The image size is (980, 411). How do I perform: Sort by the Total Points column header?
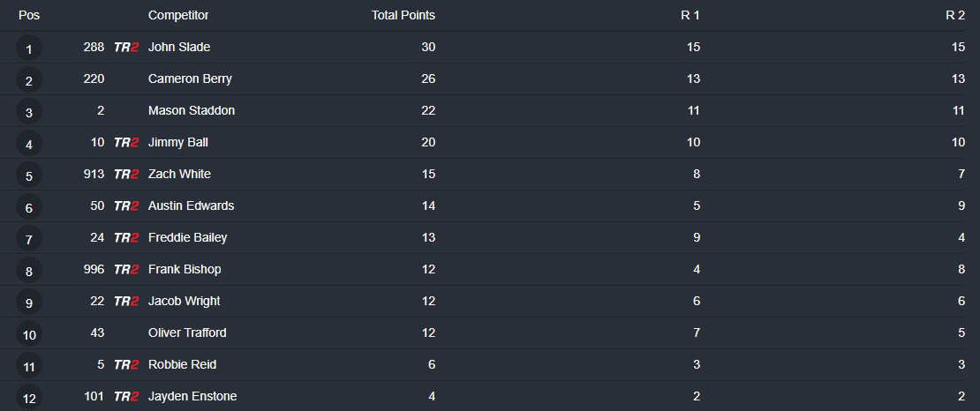403,15
